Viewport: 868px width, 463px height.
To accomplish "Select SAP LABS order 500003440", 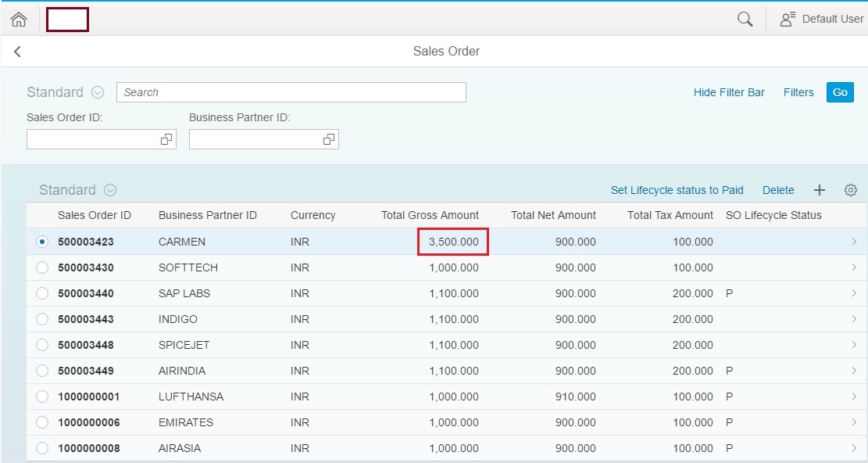I will (x=41, y=293).
